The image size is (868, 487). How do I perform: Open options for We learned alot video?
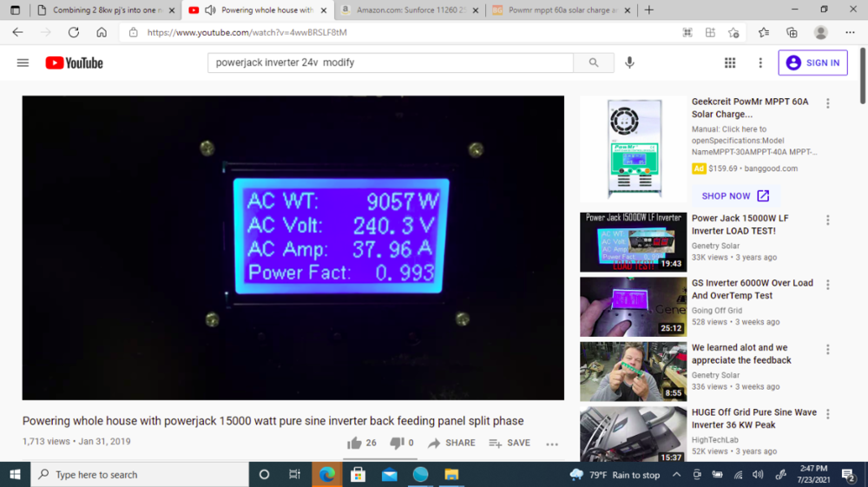tap(827, 350)
